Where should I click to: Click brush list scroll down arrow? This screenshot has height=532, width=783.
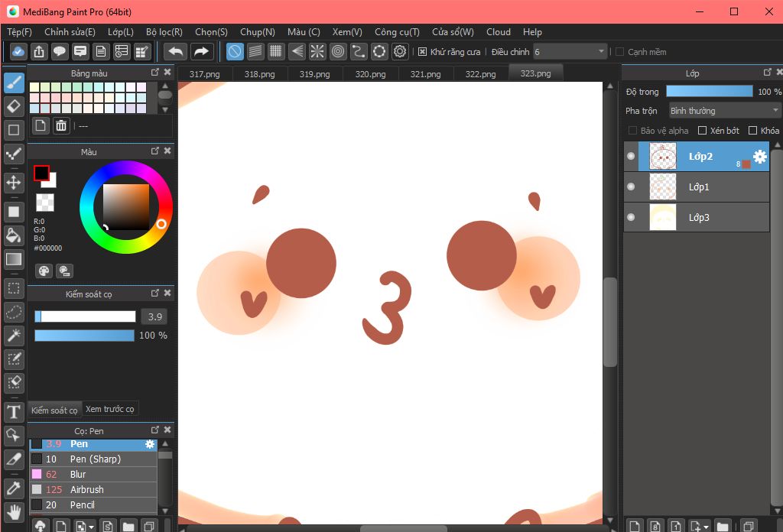[x=165, y=511]
